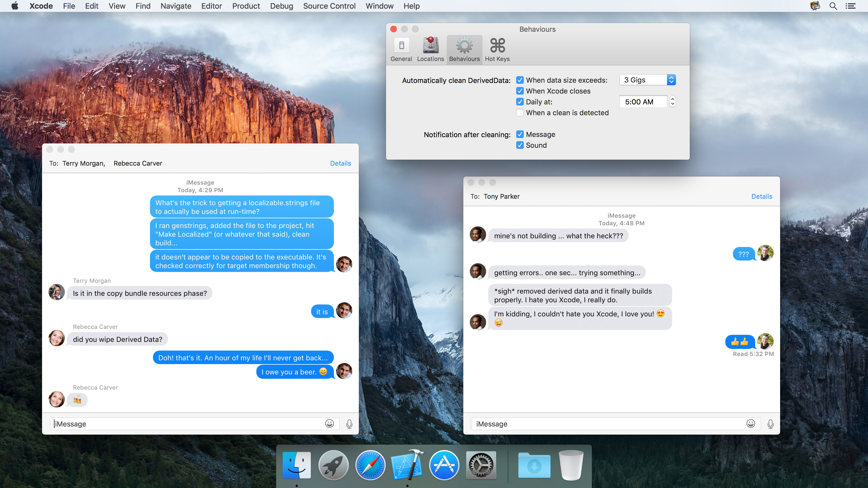Click the iMessage field in group chat
Screen dimensions: 868x488
[194, 424]
